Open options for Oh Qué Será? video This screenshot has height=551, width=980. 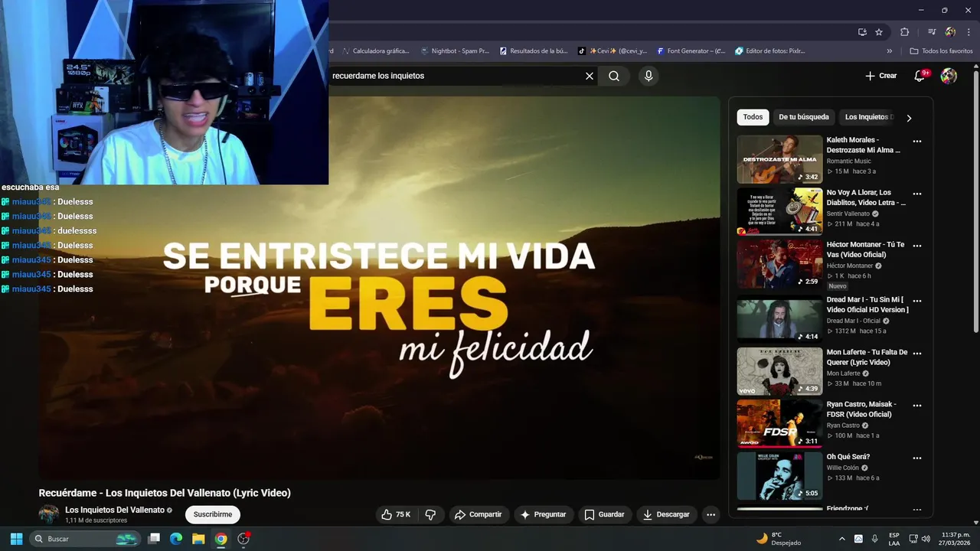point(917,458)
